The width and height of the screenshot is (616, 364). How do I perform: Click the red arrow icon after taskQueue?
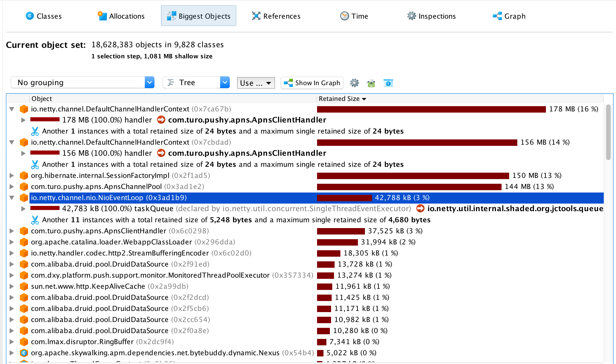(420, 209)
